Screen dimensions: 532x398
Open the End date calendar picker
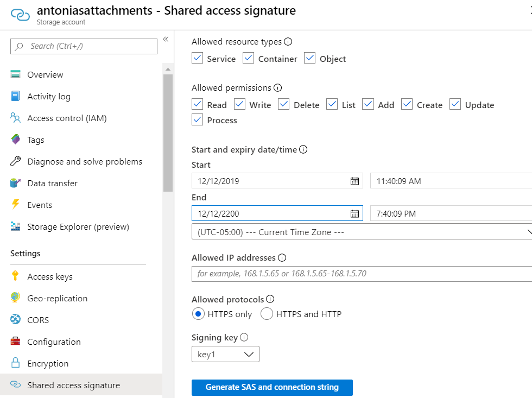(354, 213)
